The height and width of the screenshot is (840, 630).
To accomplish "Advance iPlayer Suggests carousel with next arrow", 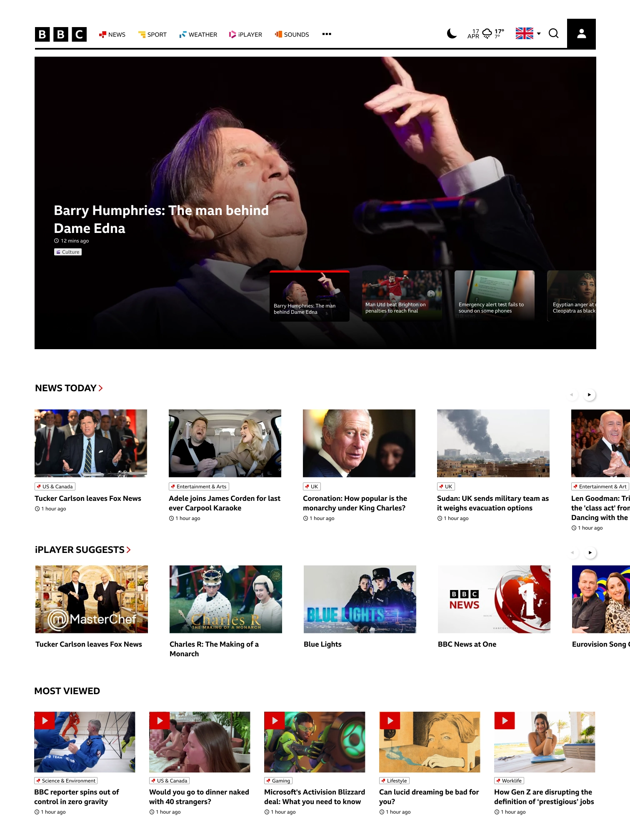I will click(590, 552).
